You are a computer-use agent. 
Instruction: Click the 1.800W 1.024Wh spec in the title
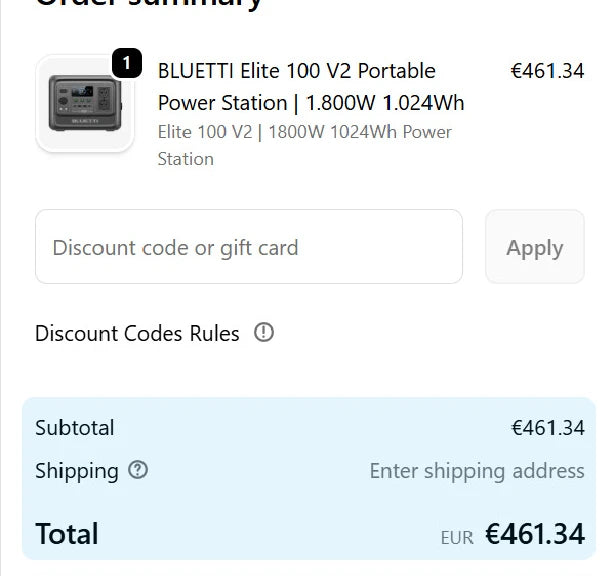point(385,103)
